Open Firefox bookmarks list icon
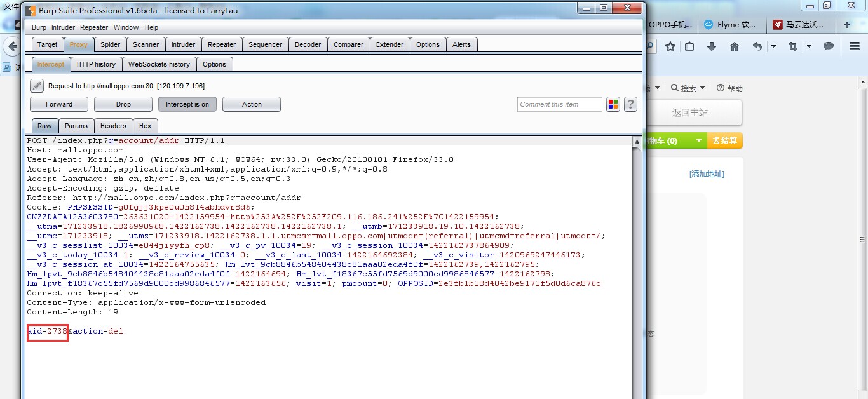This screenshot has height=399, width=868. tap(689, 46)
